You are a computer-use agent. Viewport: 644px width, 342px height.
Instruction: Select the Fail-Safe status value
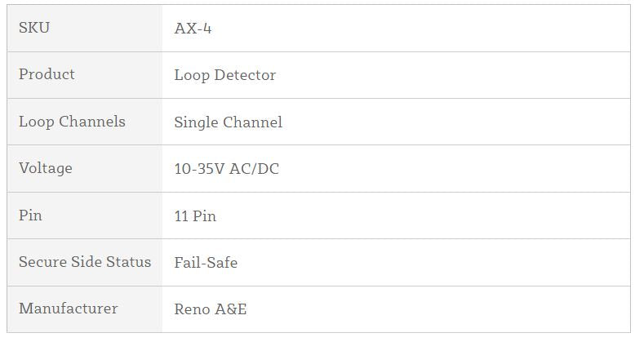206,263
